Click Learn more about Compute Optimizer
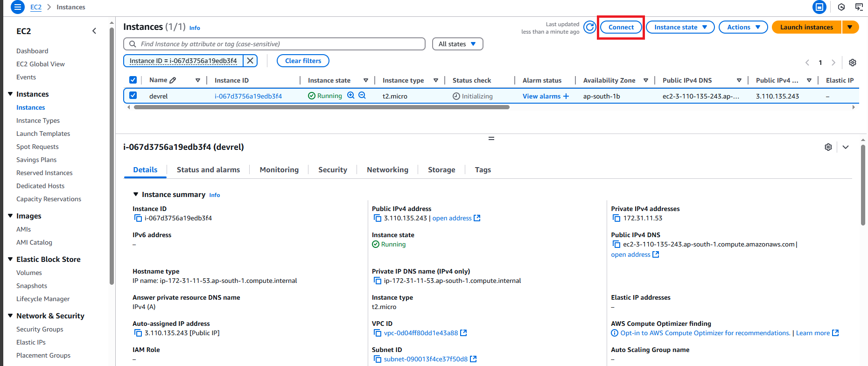 click(813, 333)
